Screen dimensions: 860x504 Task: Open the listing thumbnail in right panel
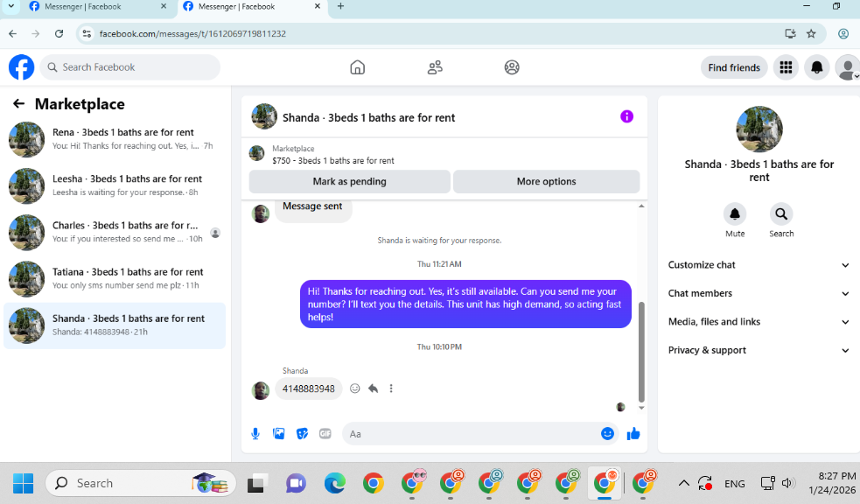pos(759,129)
